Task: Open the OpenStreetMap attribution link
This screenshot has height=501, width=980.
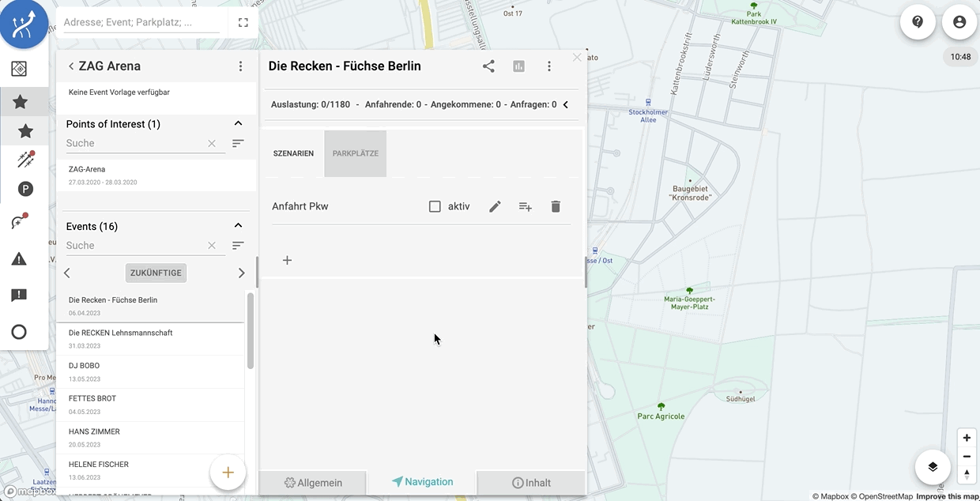Action: 882,496
